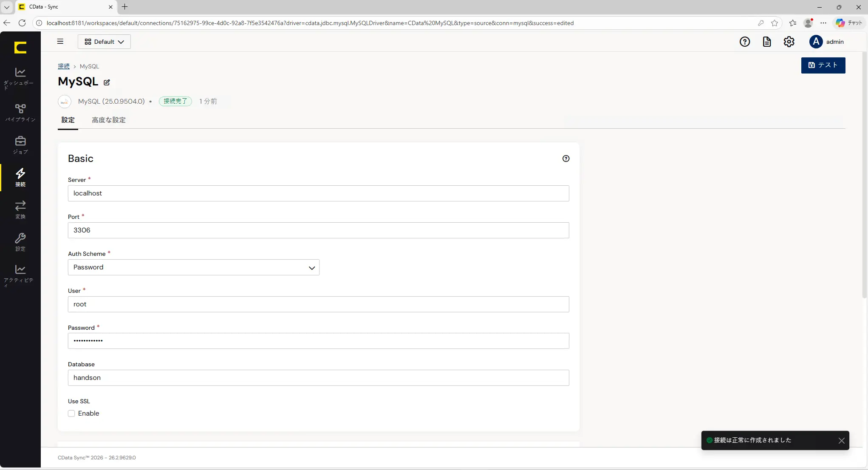Open the help question mark icon in header
The height and width of the screenshot is (470, 868).
tap(745, 42)
